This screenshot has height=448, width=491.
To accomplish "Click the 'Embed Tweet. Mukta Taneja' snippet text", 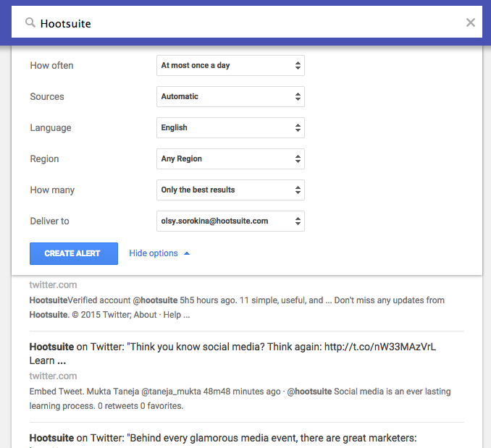I will tap(240, 399).
